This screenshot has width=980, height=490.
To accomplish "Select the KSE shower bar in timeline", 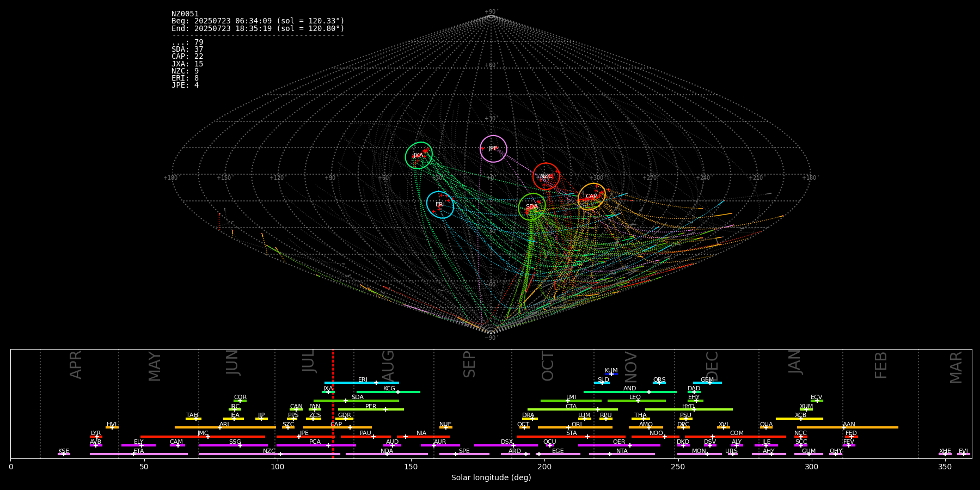I will click(64, 454).
